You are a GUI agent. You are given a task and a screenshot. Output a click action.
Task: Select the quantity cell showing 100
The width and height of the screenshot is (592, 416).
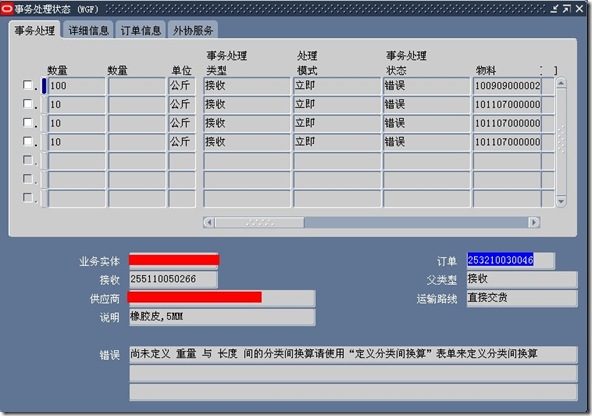pos(77,86)
